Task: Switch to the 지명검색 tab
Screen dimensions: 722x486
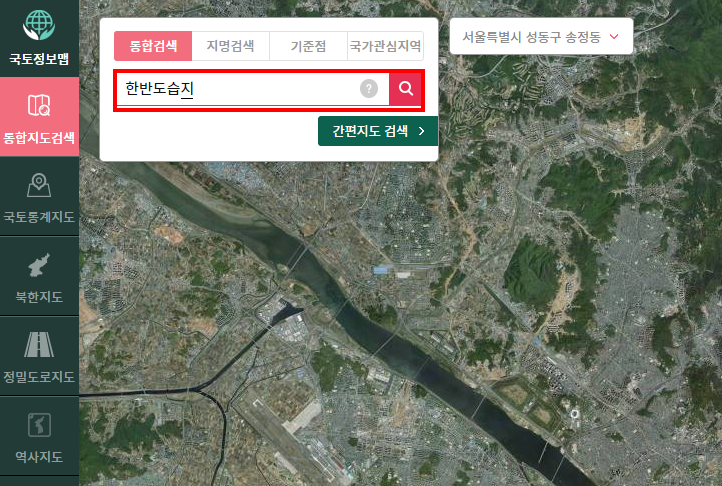Action: pos(230,46)
